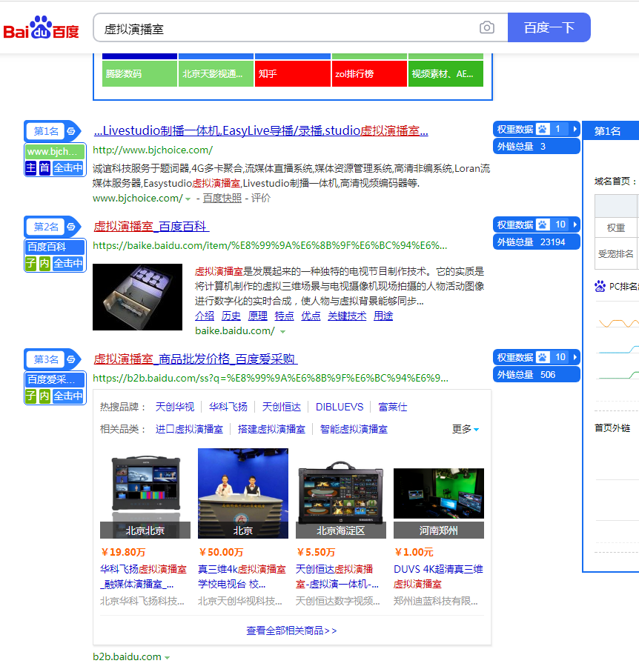The width and height of the screenshot is (639, 672).
Task: Click 外链总量 23194 badge
Action: pyautogui.click(x=537, y=242)
